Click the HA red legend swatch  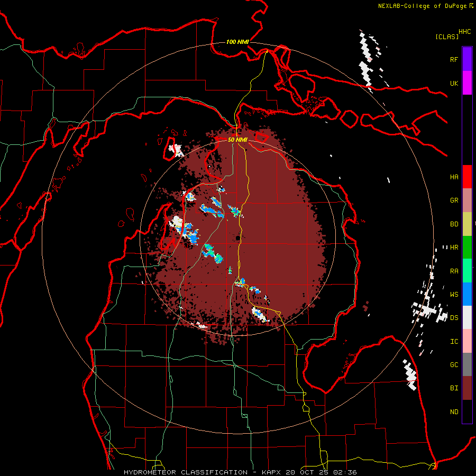[467, 177]
